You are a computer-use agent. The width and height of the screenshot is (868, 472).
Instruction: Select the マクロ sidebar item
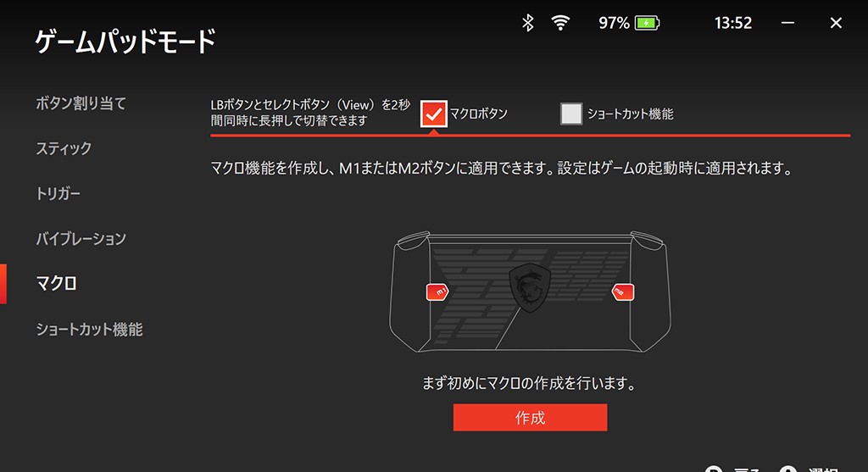tap(57, 283)
